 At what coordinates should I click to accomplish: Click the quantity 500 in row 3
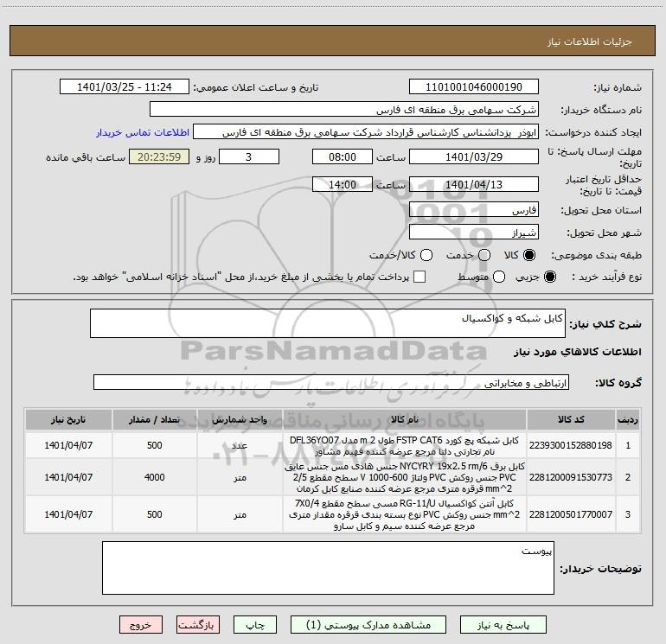click(154, 514)
